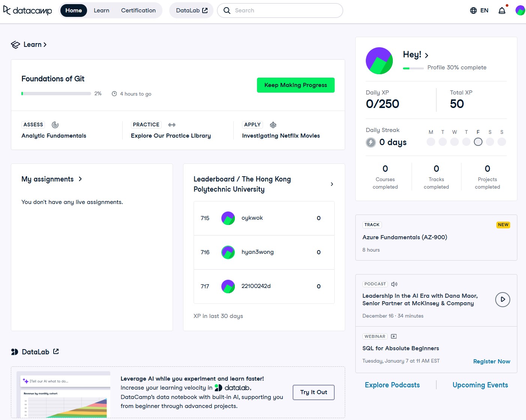
Task: Click the large profile avatar
Action: pyautogui.click(x=379, y=61)
